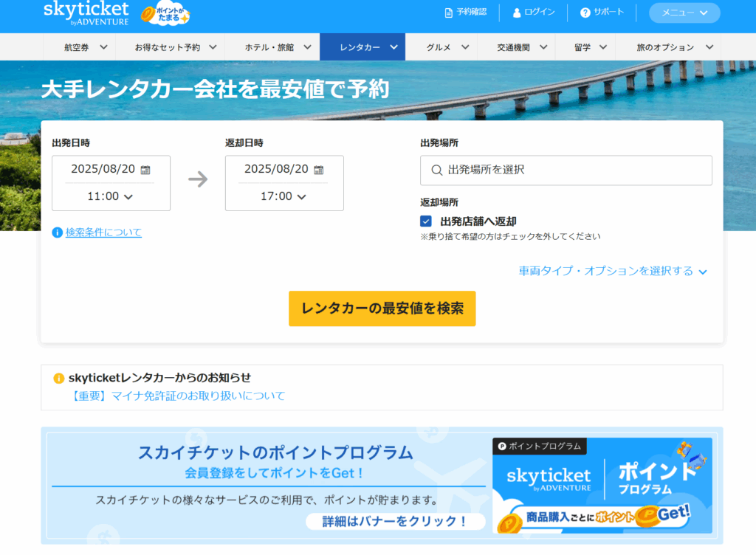Click the スカイチケットのポイントプログラム heading
This screenshot has height=555, width=756.
(x=276, y=453)
